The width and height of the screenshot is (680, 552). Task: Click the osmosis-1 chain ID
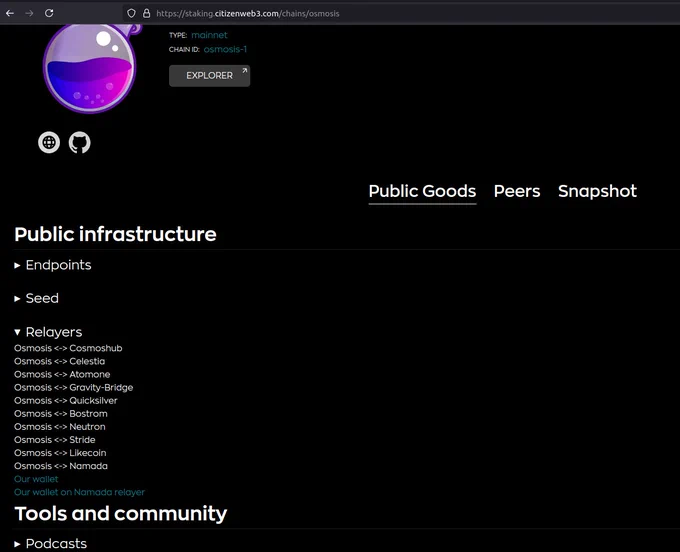point(225,49)
